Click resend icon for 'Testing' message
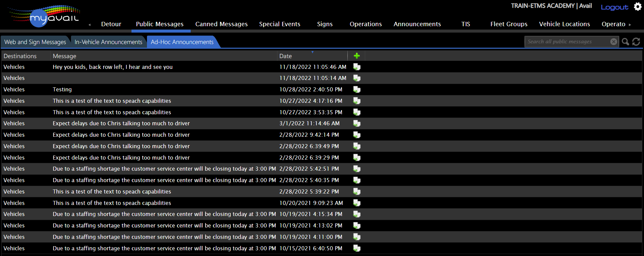Viewport: 644px width, 256px height. tap(357, 89)
